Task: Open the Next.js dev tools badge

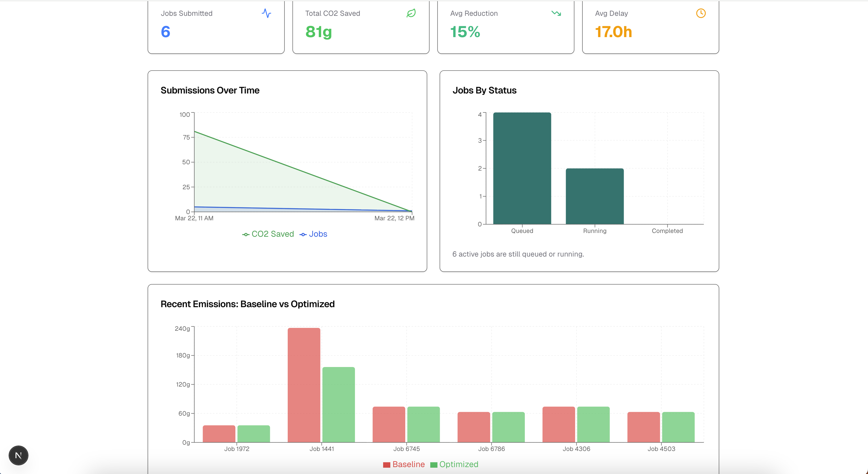Action: click(x=18, y=456)
